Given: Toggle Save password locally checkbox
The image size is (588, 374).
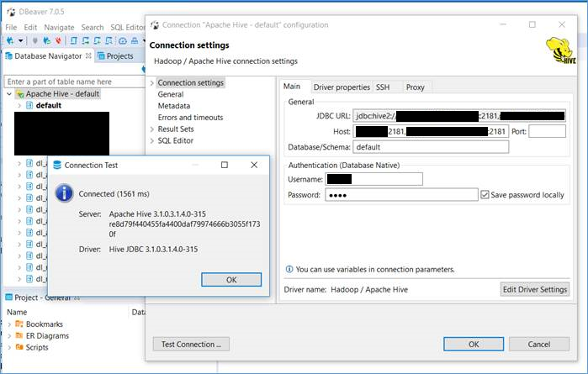Looking at the screenshot, I should 485,194.
